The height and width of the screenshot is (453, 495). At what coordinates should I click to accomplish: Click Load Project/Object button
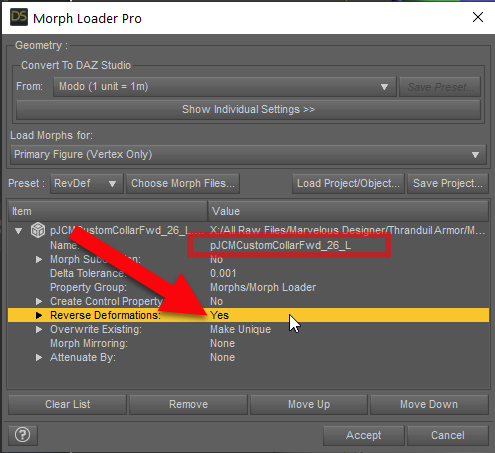[348, 183]
